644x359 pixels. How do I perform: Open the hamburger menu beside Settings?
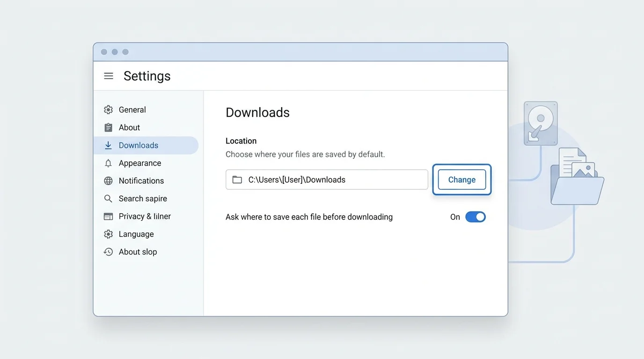coord(109,76)
